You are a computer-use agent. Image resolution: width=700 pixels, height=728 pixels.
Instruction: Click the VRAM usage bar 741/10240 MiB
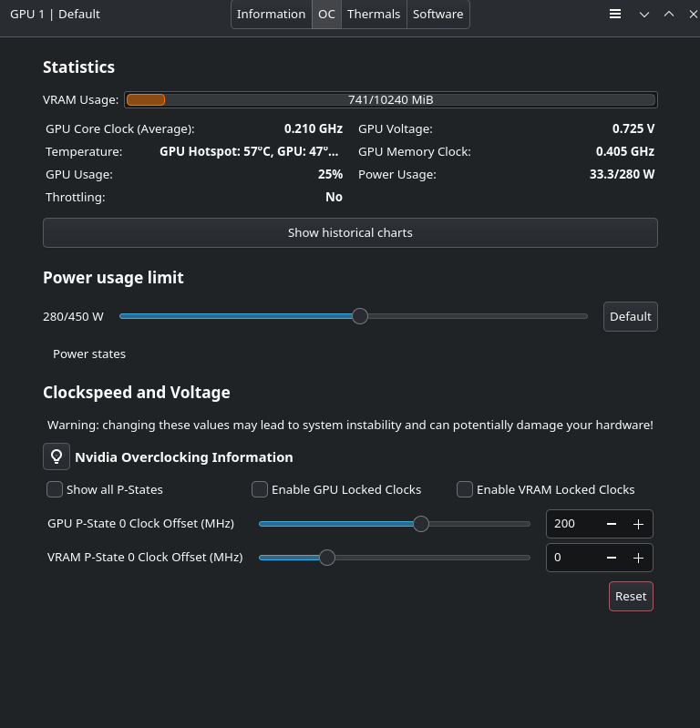click(x=391, y=100)
